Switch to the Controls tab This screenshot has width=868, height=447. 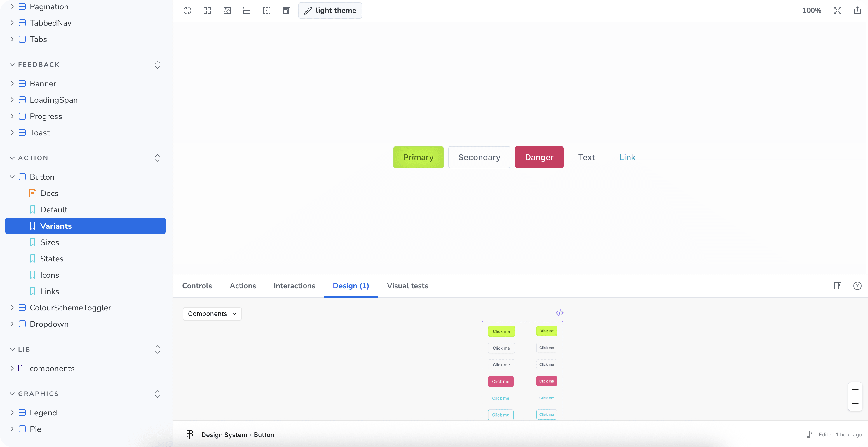pyautogui.click(x=197, y=286)
